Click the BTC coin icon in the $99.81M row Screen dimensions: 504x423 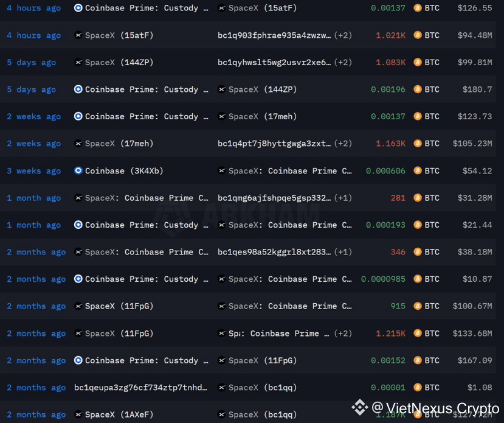click(418, 62)
